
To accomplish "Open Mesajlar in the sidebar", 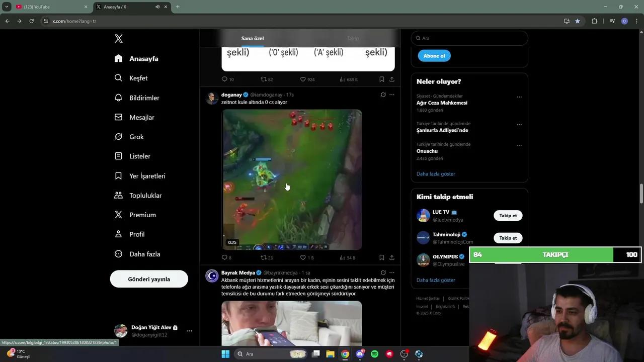I will tap(134, 117).
